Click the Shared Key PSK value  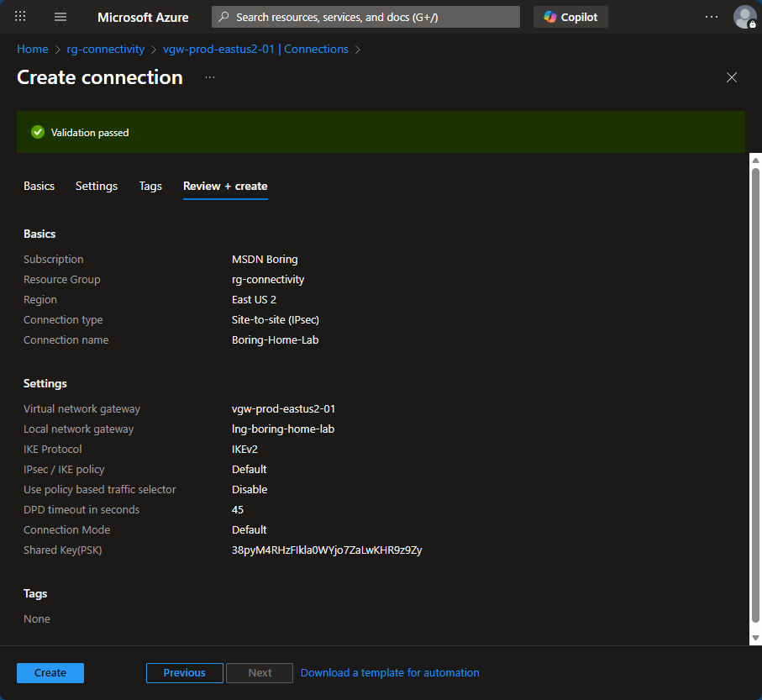coord(327,550)
